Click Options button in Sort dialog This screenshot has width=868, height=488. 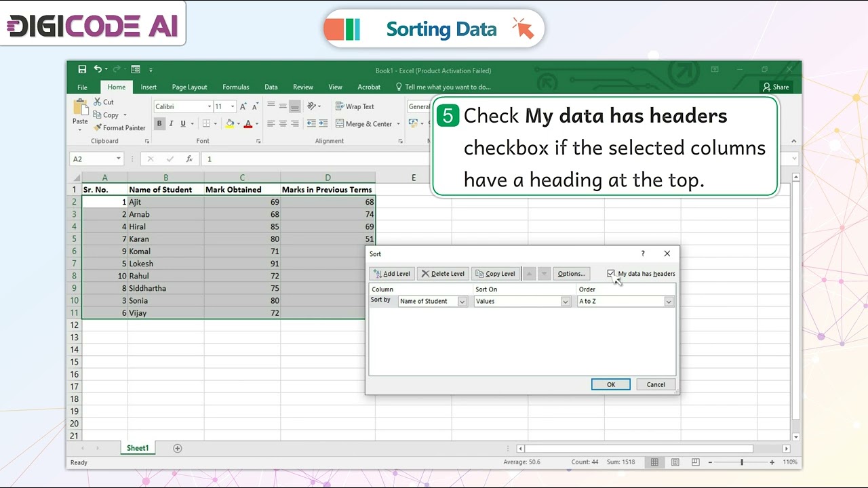pos(571,274)
